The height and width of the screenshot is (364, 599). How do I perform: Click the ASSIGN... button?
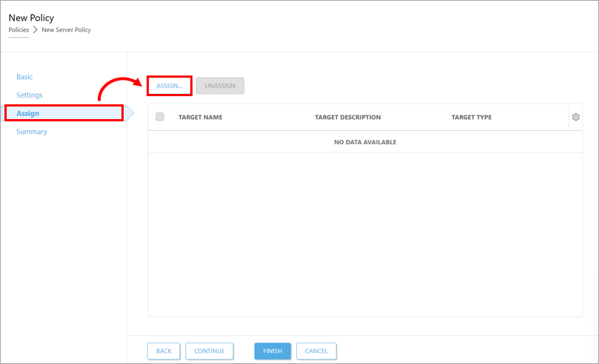(x=170, y=86)
